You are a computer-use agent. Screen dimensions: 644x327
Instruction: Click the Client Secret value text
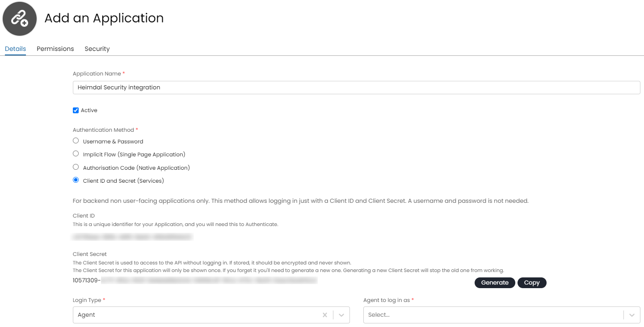(195, 281)
